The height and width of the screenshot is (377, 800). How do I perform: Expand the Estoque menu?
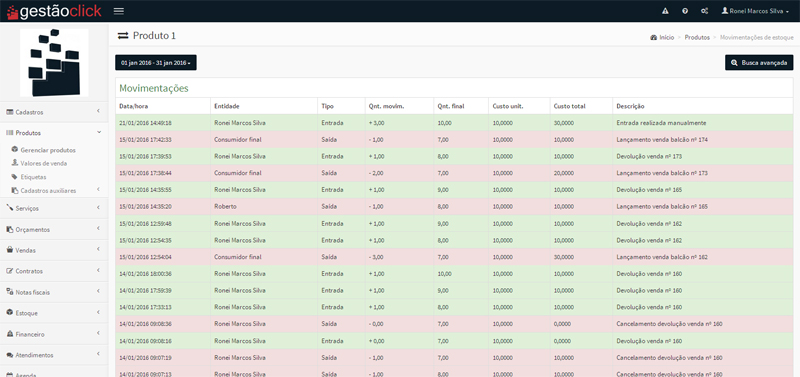tap(54, 313)
